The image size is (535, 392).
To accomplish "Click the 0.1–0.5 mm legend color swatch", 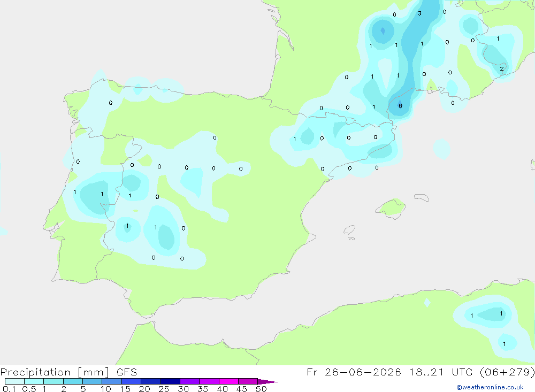I will coord(14,381).
